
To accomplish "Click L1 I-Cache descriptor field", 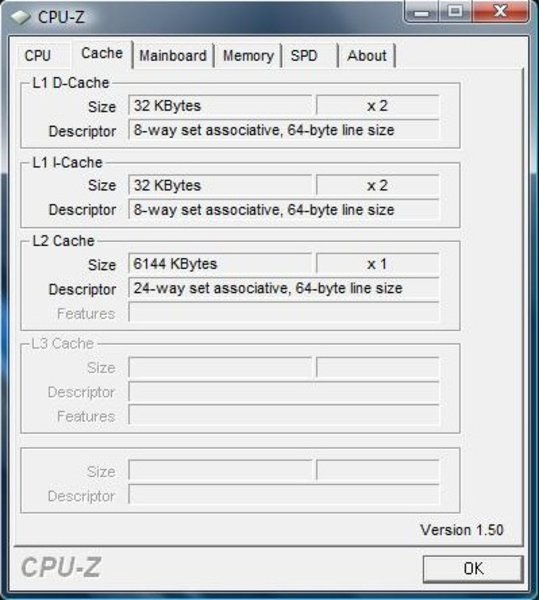I will [283, 210].
